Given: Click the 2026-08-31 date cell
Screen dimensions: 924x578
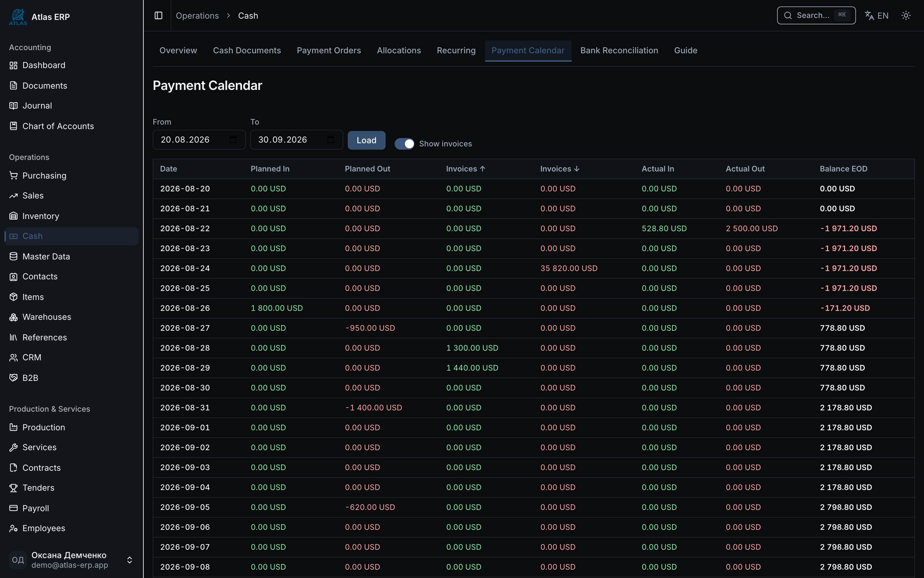Looking at the screenshot, I should [x=185, y=407].
